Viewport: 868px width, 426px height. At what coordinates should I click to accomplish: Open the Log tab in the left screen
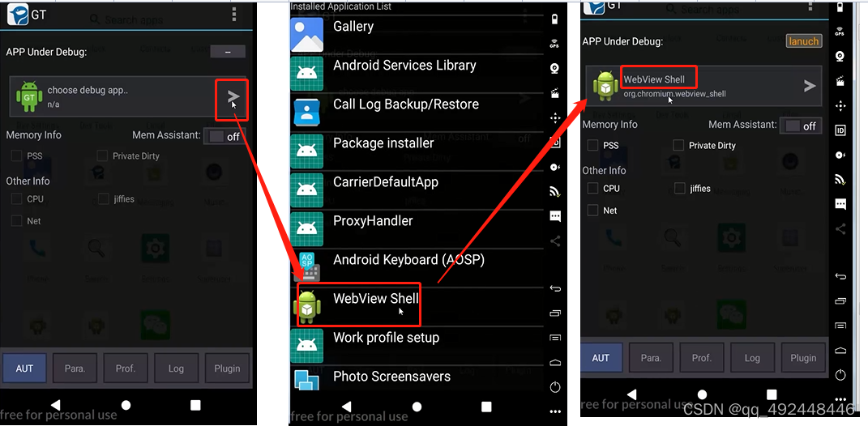(x=176, y=368)
